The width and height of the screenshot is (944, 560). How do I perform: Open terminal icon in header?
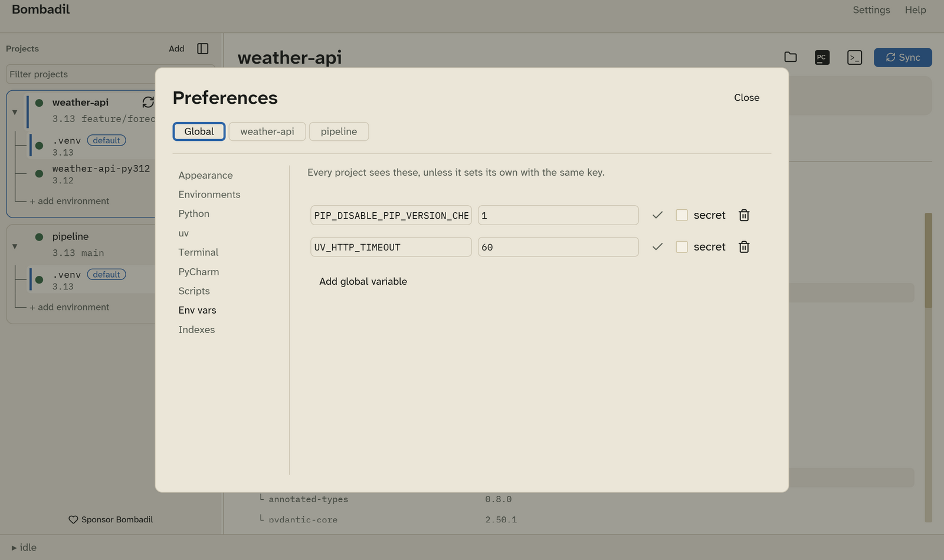[x=854, y=57]
